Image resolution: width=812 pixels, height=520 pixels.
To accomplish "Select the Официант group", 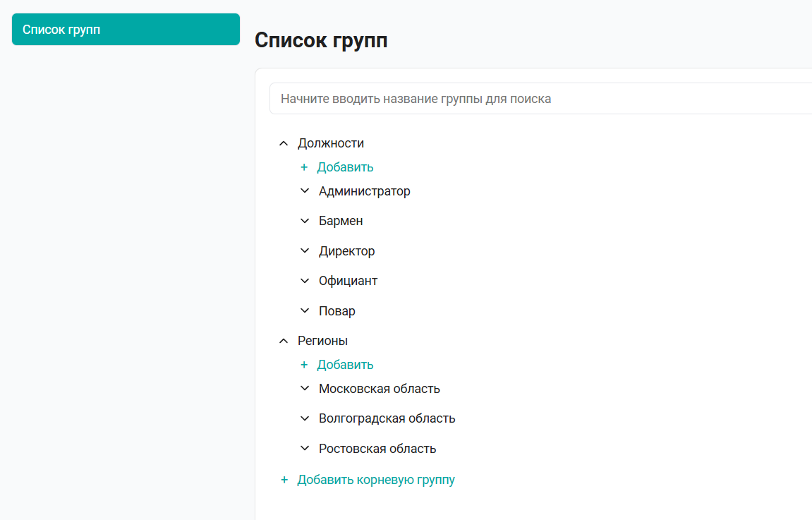I will pos(348,282).
